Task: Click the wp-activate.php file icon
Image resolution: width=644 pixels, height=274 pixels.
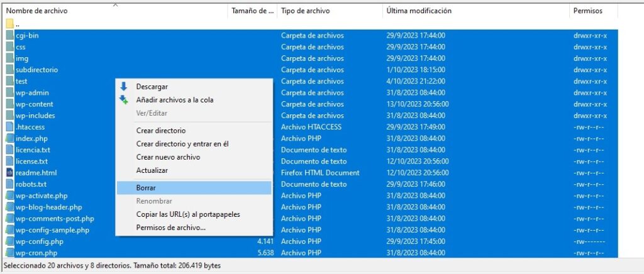Action: click(10, 195)
